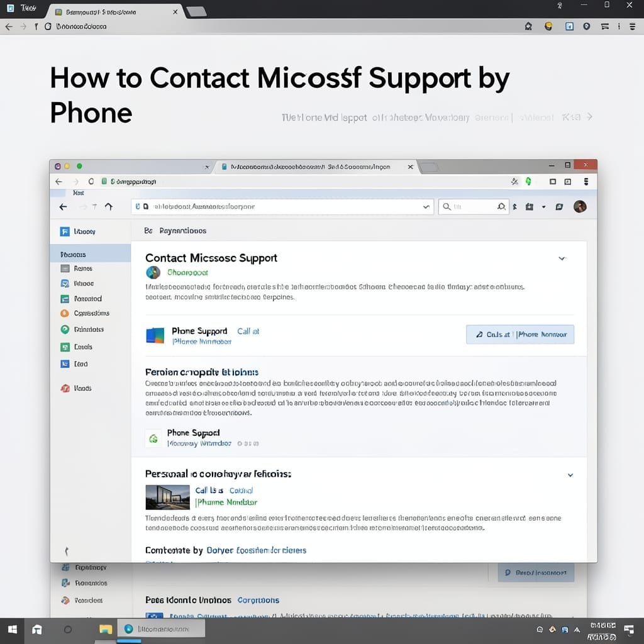
Task: Select the teal-green window sidebar icon
Action: point(65,299)
